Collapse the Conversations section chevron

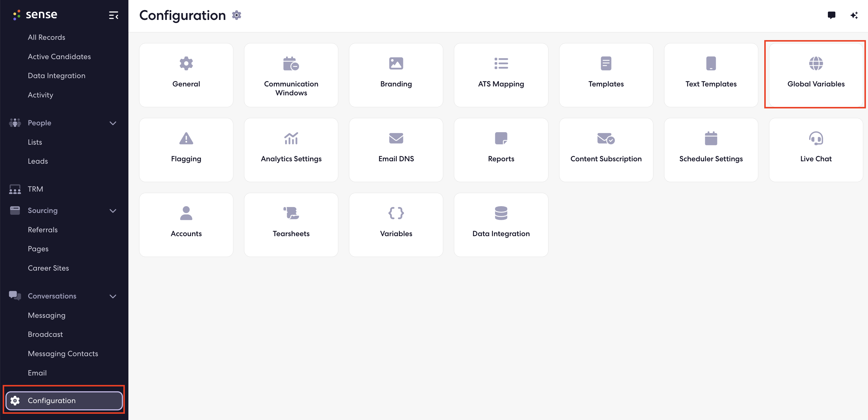click(x=113, y=296)
